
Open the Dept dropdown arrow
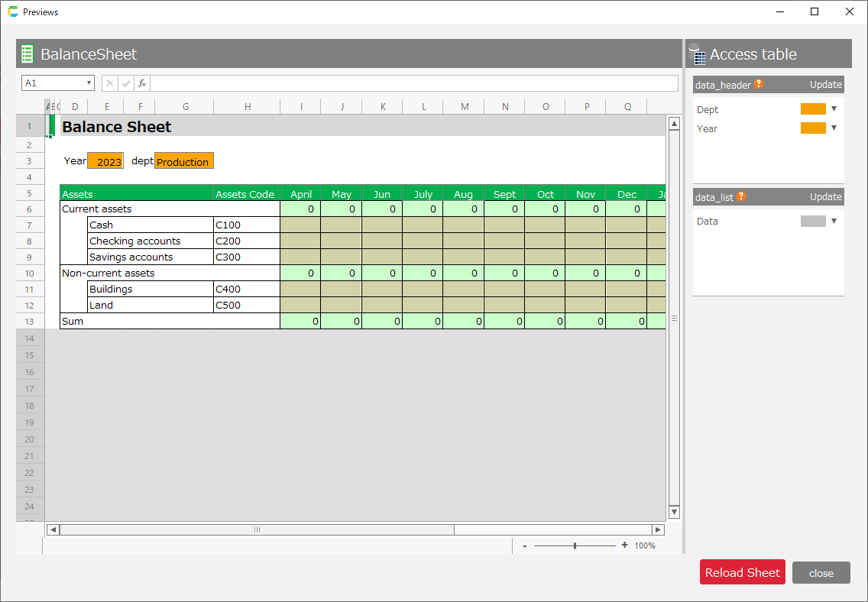pyautogui.click(x=834, y=109)
